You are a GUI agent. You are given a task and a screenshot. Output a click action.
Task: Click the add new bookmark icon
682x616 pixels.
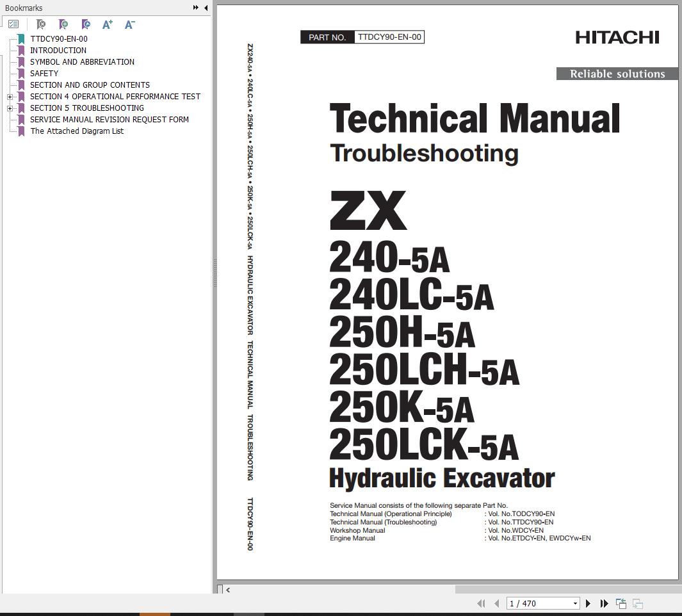[x=63, y=24]
